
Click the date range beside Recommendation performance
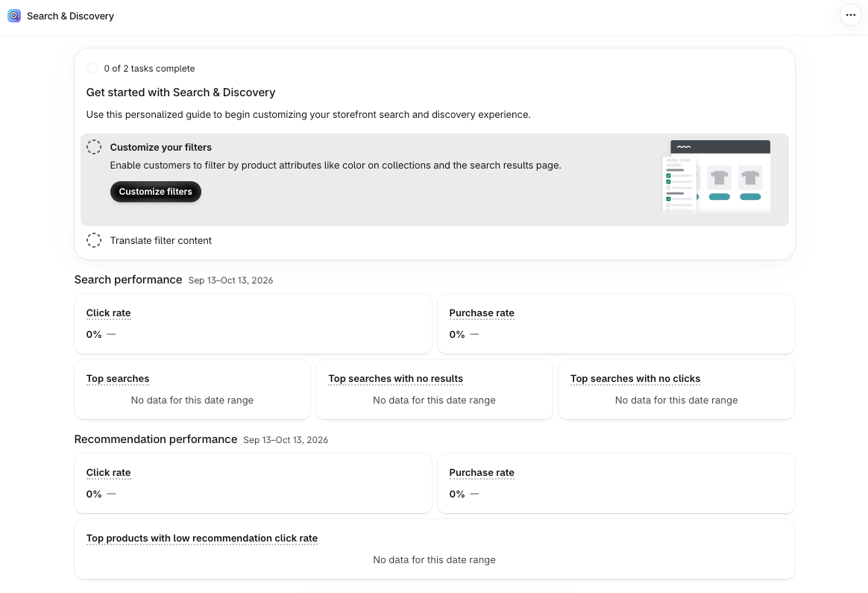[286, 439]
